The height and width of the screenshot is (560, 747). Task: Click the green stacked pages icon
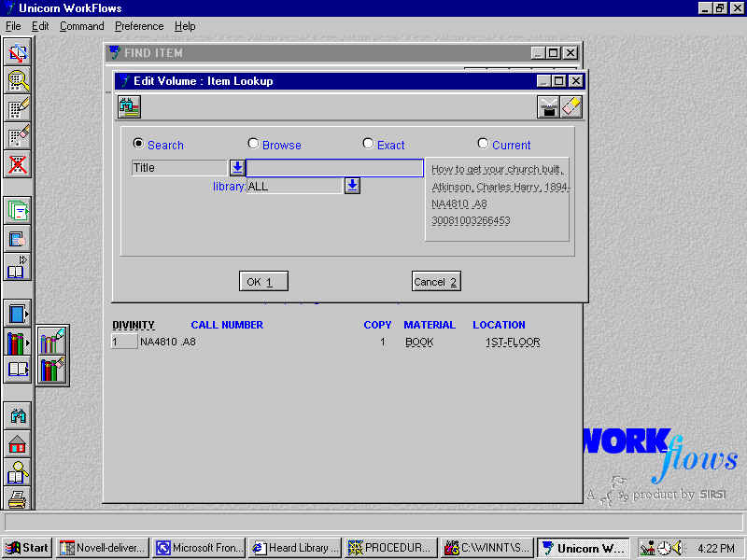[18, 211]
